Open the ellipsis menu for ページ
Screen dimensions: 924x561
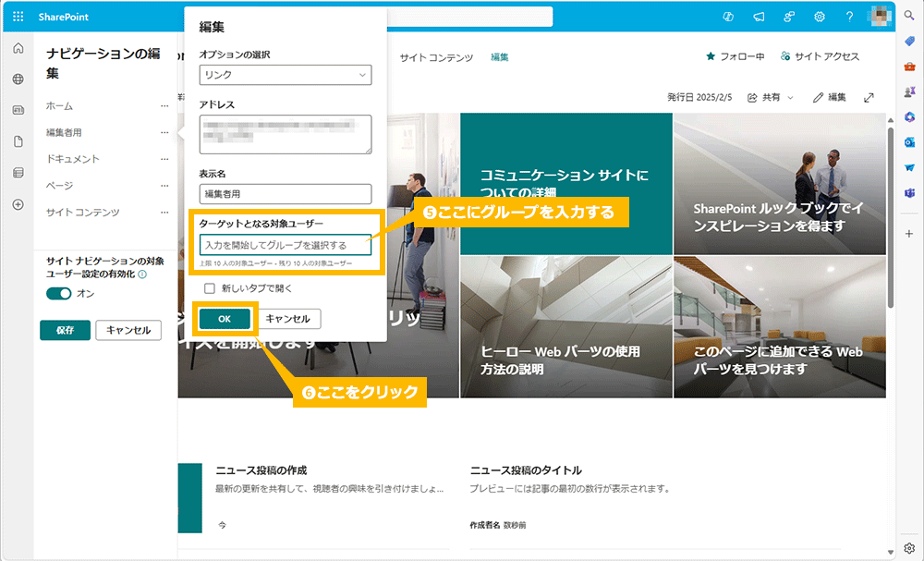164,186
